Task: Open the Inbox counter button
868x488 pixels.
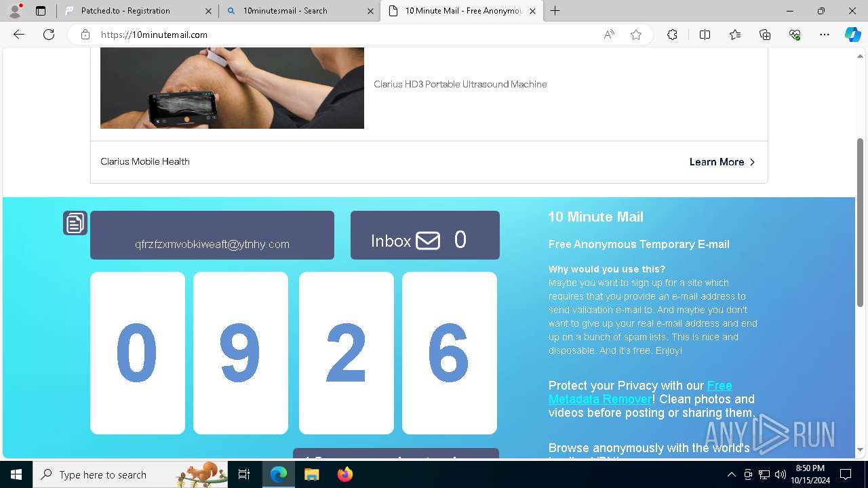Action: 425,235
